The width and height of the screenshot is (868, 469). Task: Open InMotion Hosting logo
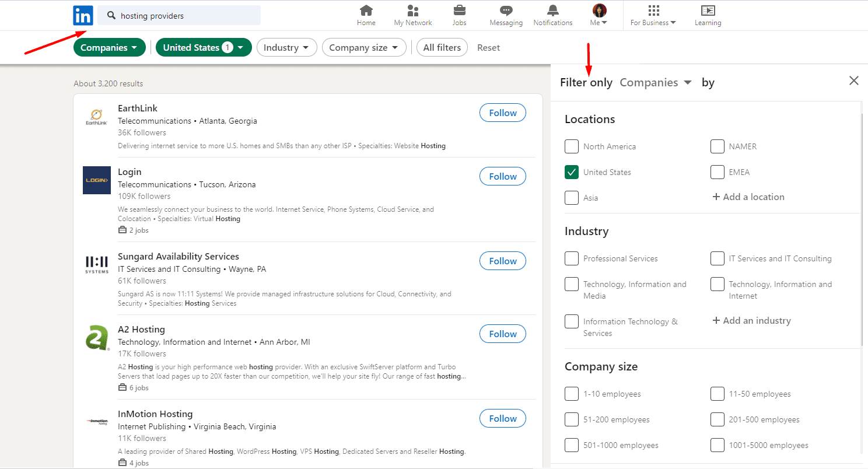[x=97, y=421]
